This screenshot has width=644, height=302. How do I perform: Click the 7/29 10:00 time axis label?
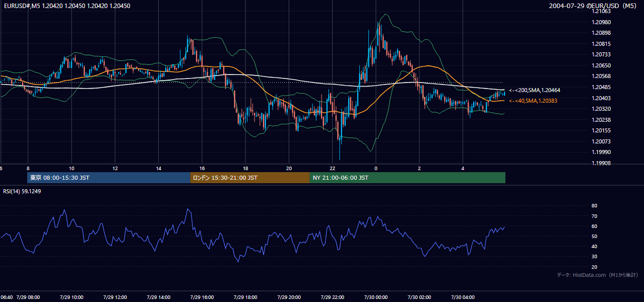click(x=72, y=297)
